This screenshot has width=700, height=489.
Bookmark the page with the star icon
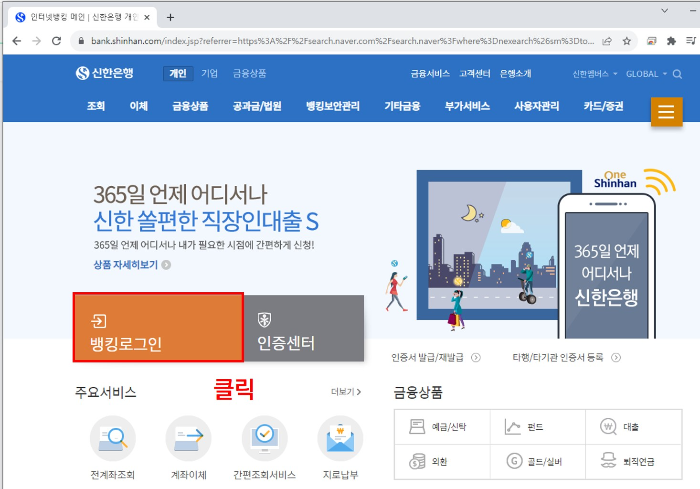coord(626,41)
